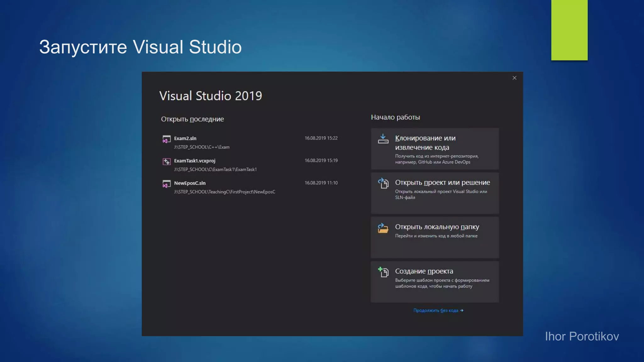This screenshot has height=362, width=644.
Task: Click the clone repository download icon
Action: pyautogui.click(x=383, y=139)
